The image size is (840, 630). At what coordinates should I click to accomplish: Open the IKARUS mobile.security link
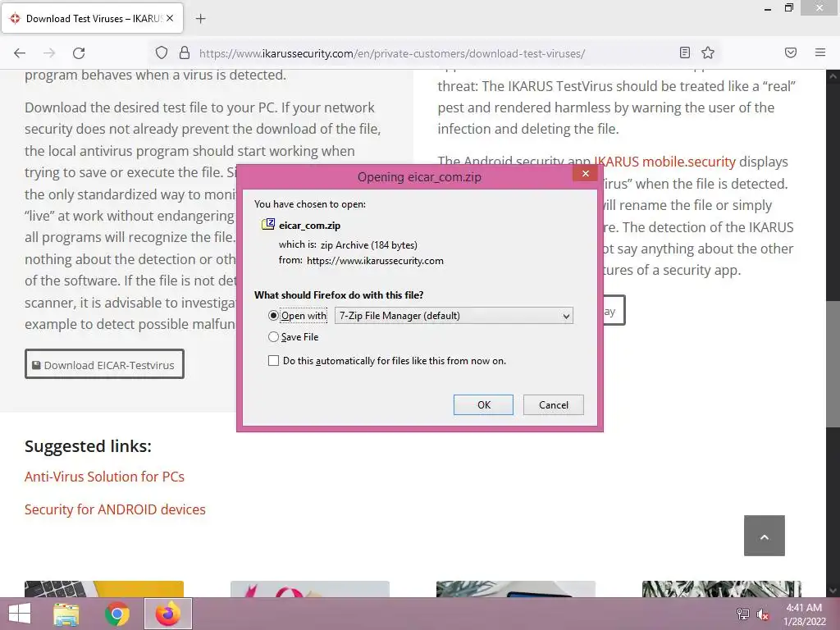(664, 162)
